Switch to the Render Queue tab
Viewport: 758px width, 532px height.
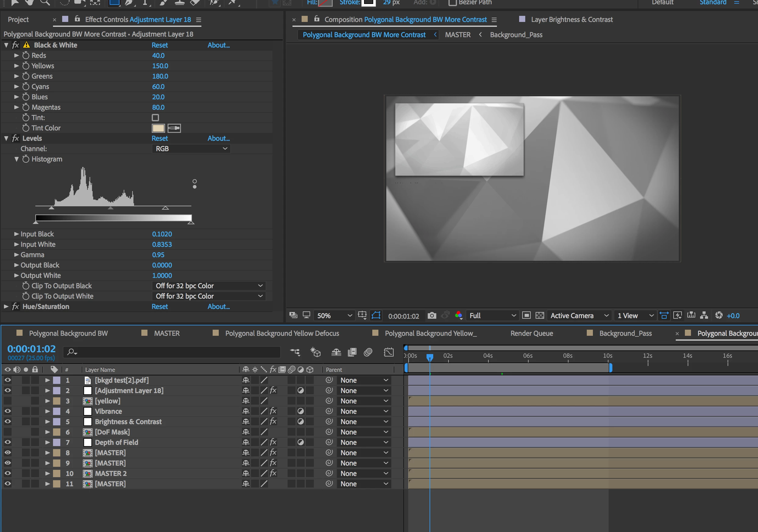[531, 333]
